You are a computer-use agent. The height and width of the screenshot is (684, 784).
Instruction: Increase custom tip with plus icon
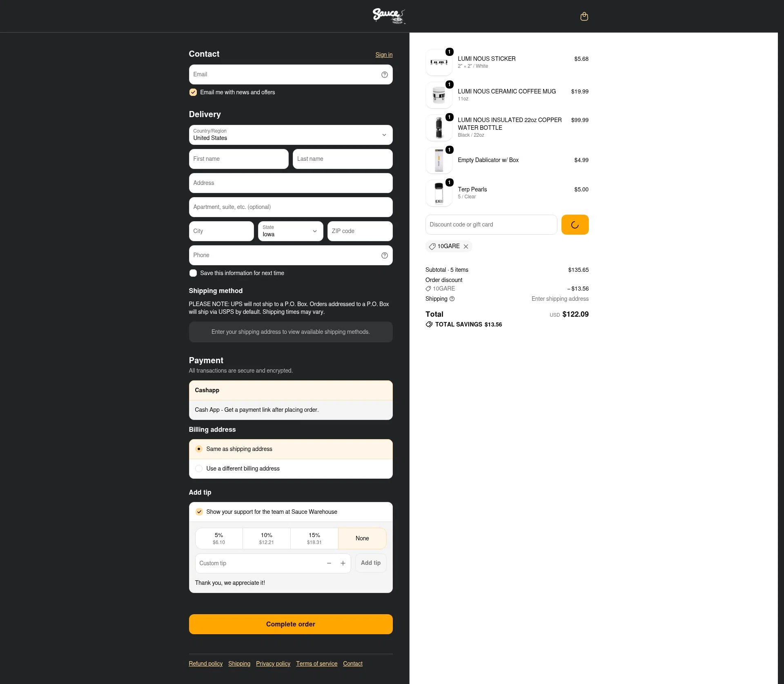[343, 563]
